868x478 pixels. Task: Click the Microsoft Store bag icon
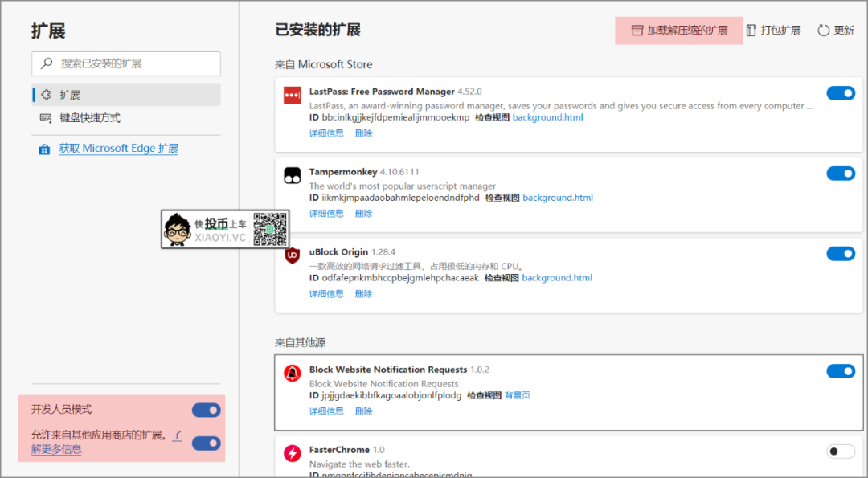[45, 149]
